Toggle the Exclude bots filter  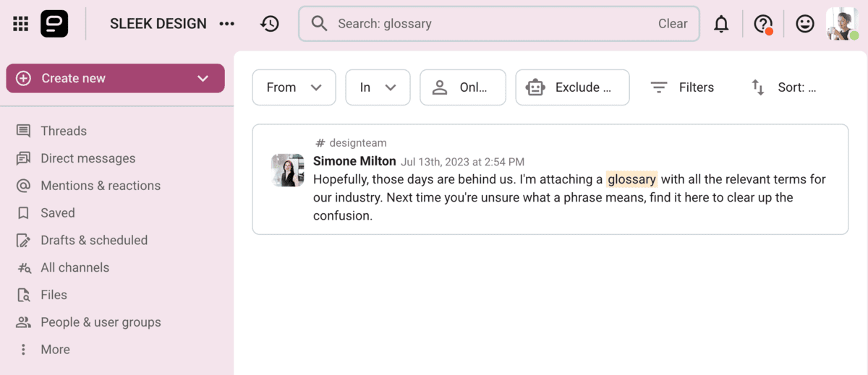click(572, 87)
